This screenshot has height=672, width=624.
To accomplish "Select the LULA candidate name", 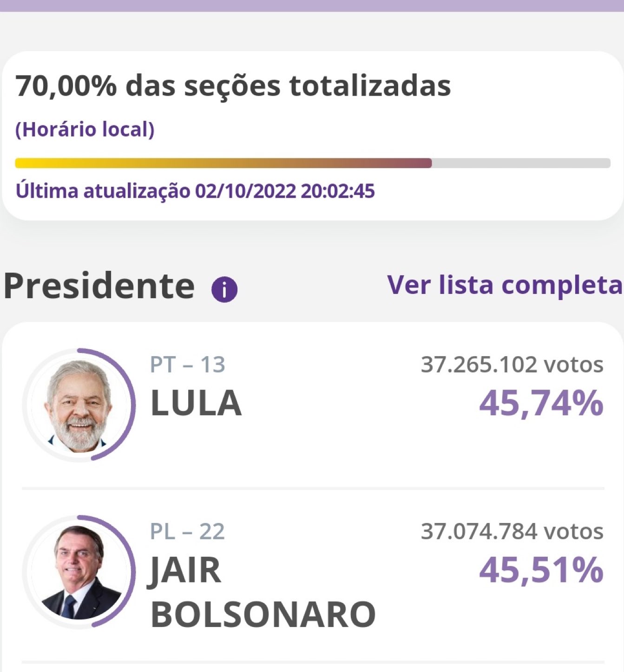I will pos(196,403).
